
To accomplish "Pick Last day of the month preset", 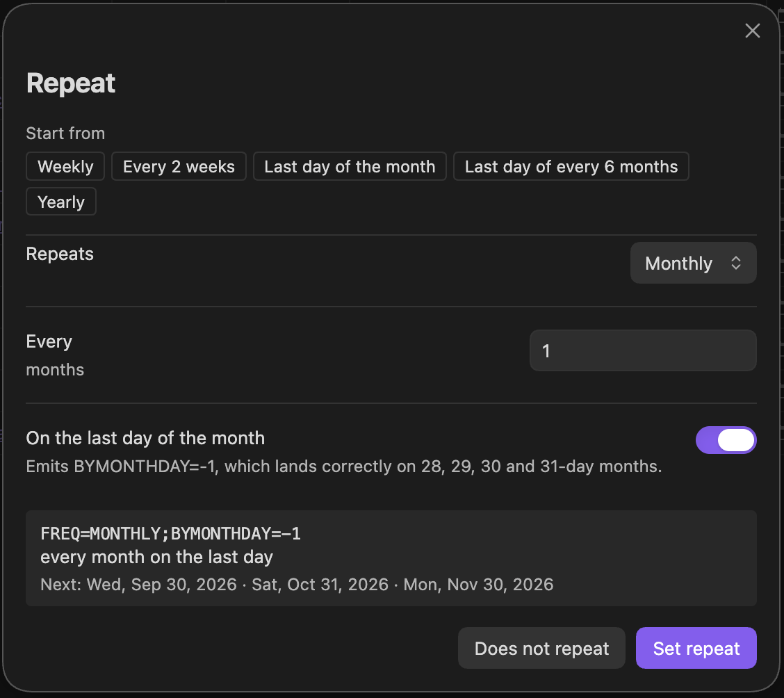I will [350, 166].
